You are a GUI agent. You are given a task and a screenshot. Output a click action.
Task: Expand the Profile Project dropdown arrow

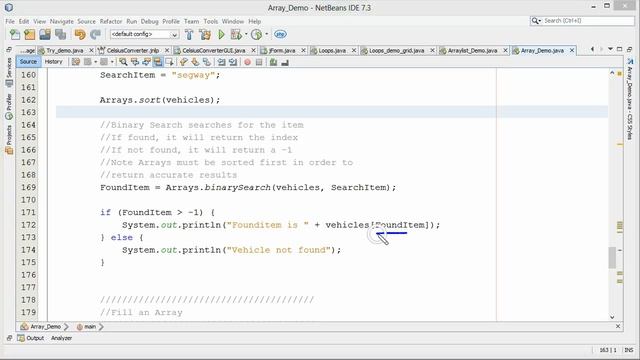pyautogui.click(x=267, y=34)
